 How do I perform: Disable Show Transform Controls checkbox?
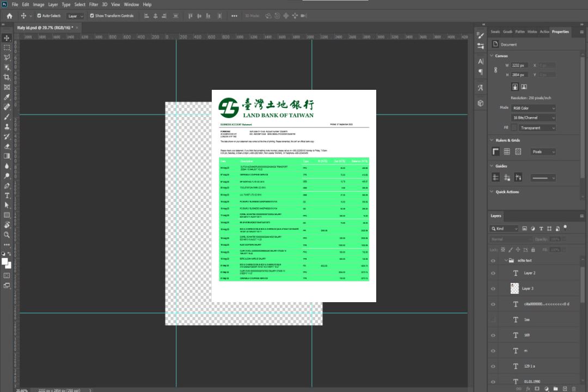click(x=91, y=16)
